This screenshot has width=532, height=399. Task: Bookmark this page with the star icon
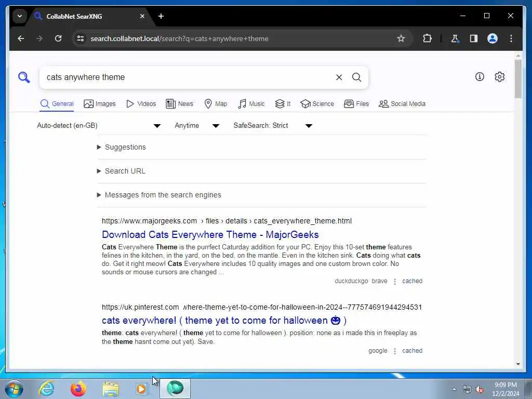pos(401,38)
